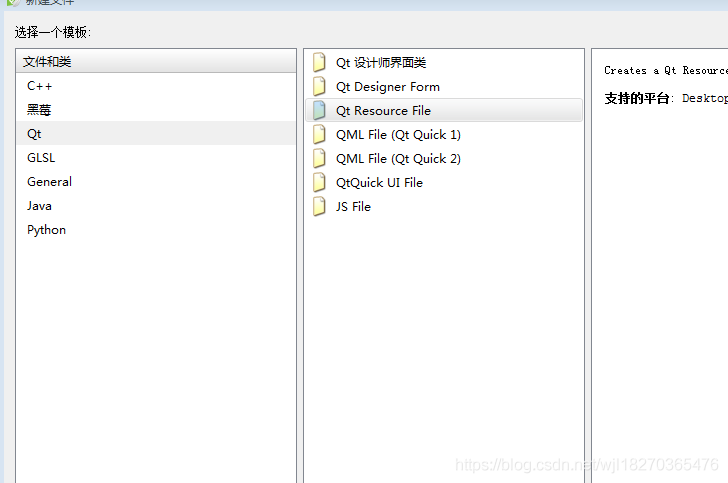Viewport: 728px width, 483px height.
Task: Click the 文件和类 list header
Action: (x=156, y=61)
